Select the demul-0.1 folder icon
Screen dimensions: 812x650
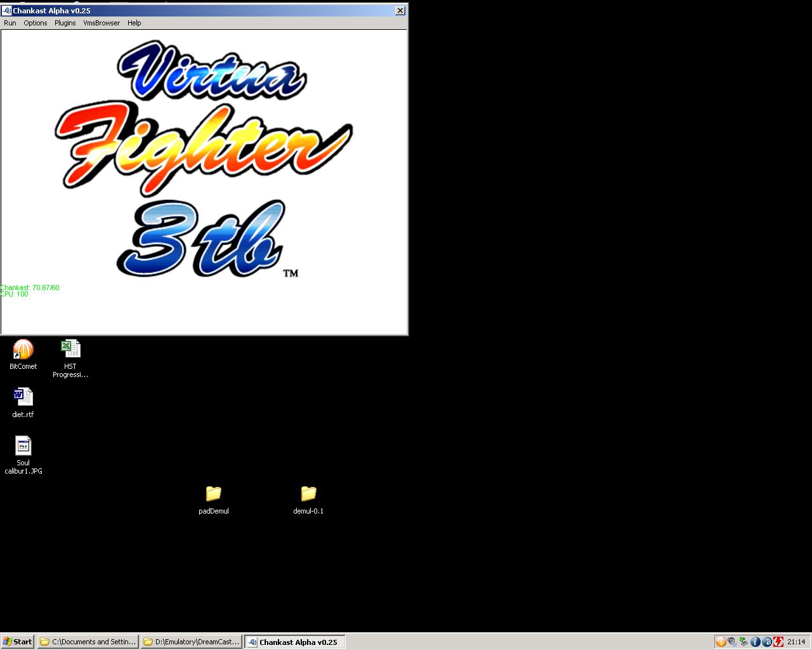pyautogui.click(x=308, y=494)
